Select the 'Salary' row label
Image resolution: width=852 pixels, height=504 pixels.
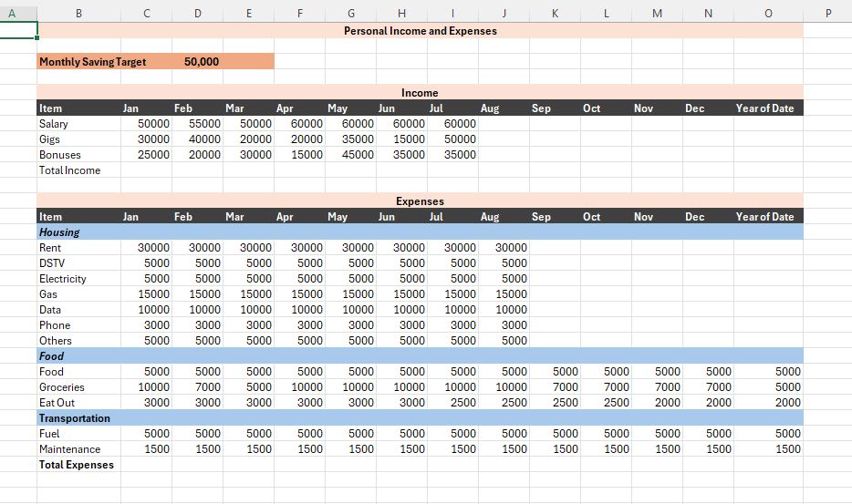pos(53,124)
